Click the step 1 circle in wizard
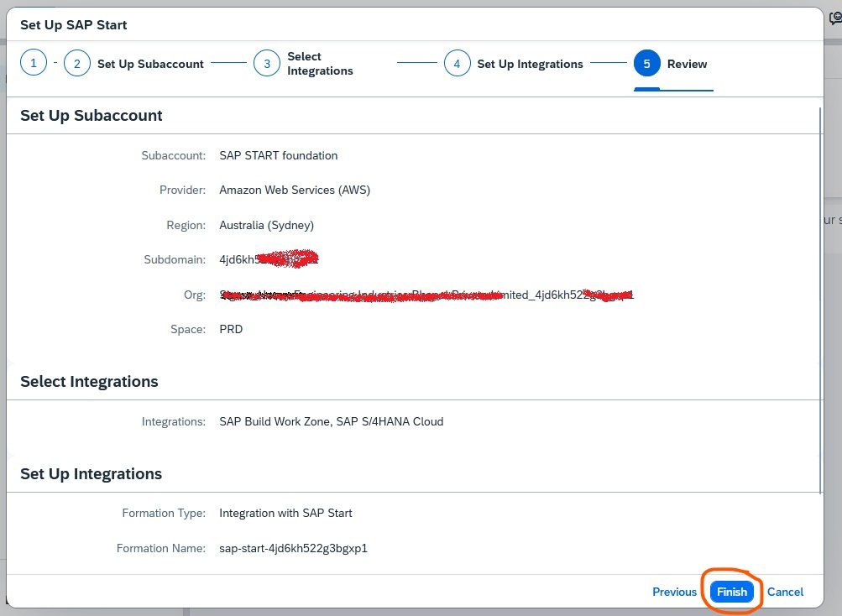 (34, 64)
